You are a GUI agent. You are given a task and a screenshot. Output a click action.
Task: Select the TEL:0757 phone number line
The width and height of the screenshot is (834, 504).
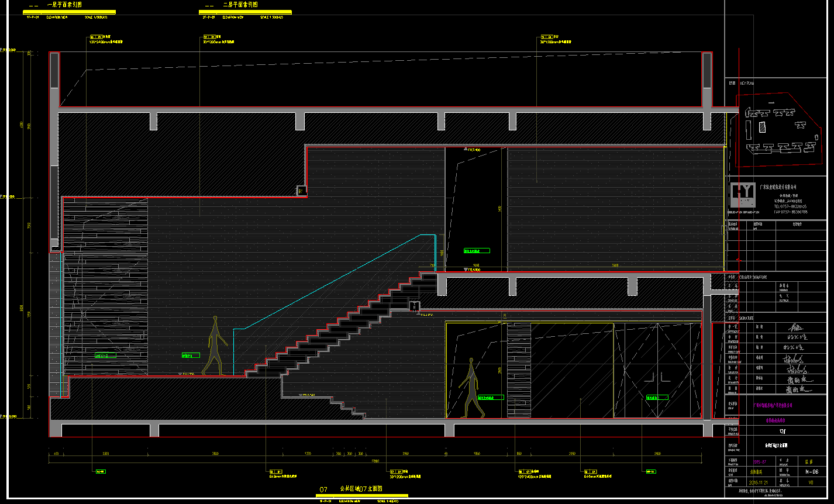790,206
